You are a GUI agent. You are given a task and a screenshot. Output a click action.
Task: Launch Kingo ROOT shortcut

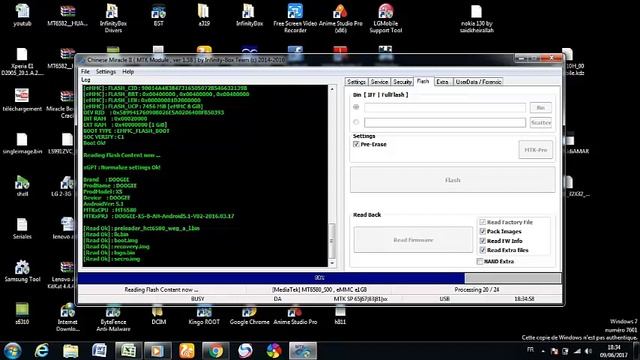(x=204, y=316)
